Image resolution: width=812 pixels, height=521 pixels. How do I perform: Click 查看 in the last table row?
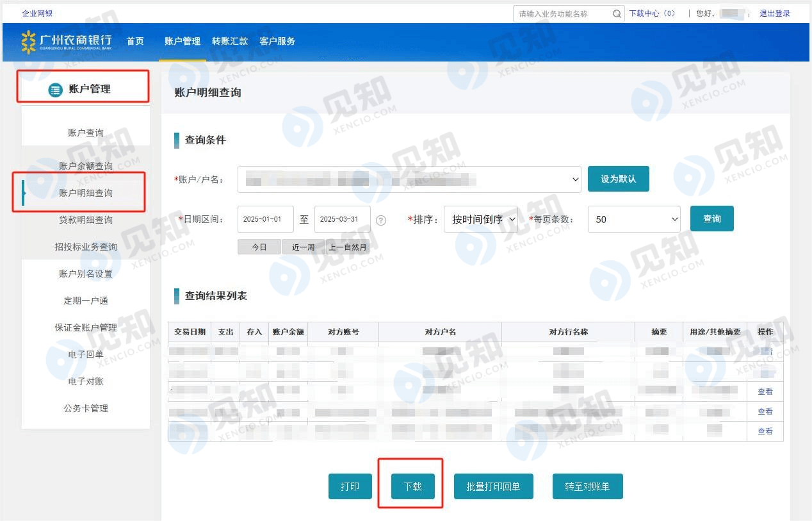click(765, 431)
